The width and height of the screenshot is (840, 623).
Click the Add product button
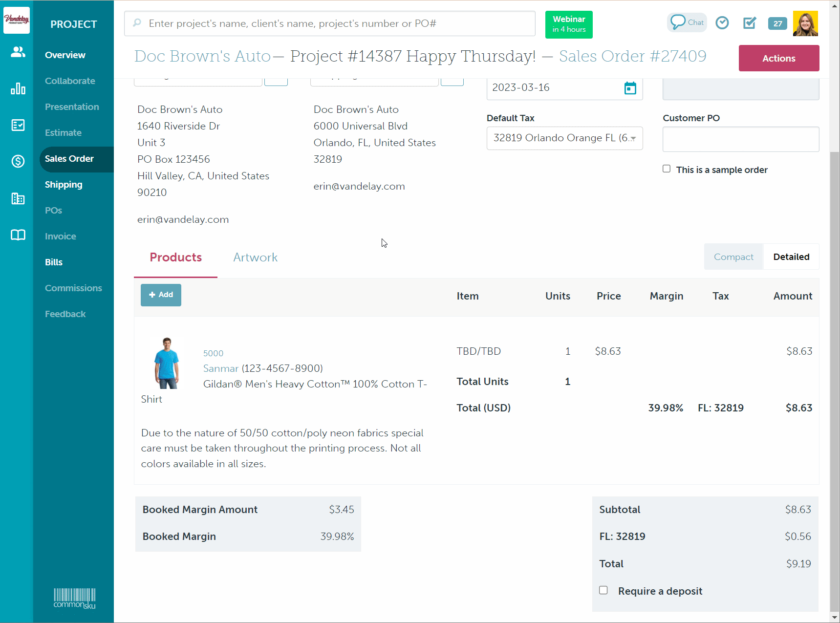tap(161, 295)
